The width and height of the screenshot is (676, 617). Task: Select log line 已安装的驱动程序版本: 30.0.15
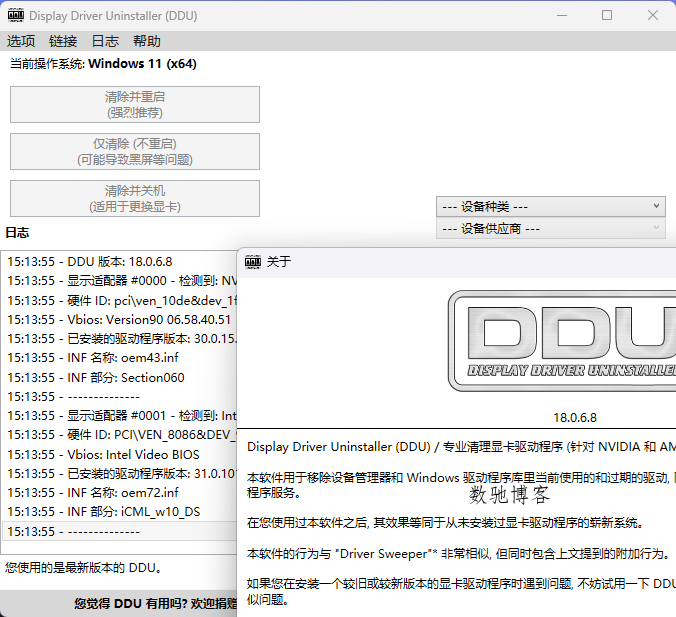119,339
